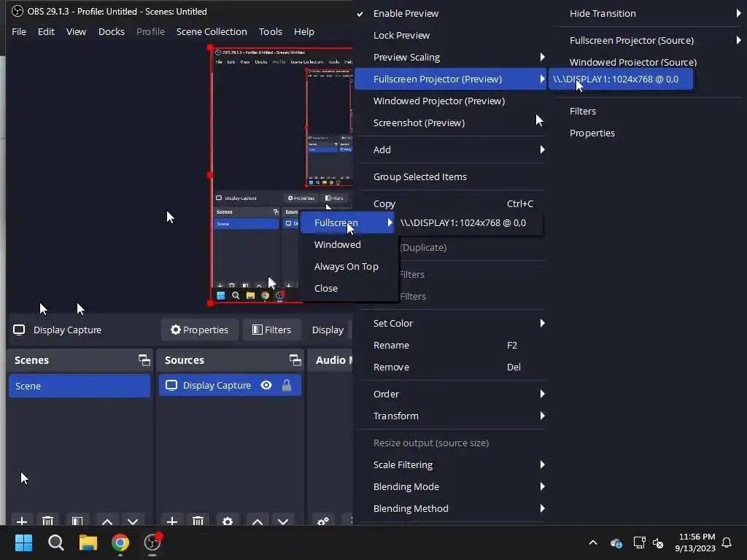
Task: Open advanced audio properties gears icon
Action: pyautogui.click(x=323, y=521)
